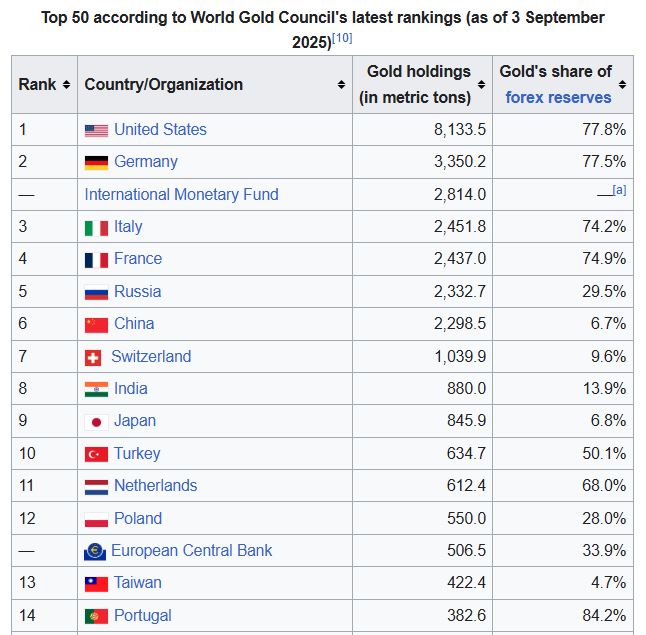Open the United States link
The image size is (646, 635).
point(160,129)
